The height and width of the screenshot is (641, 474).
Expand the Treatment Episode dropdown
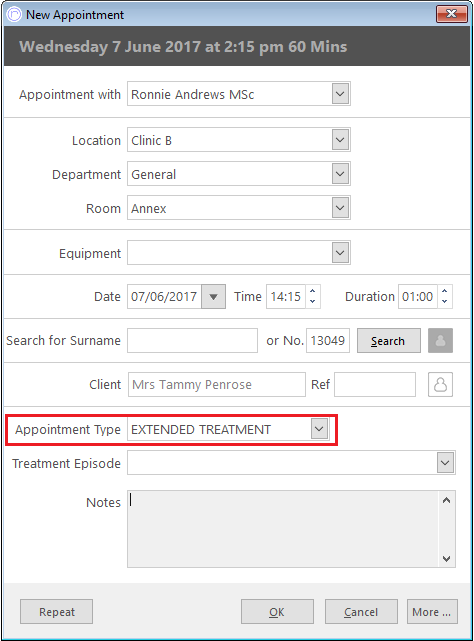(445, 463)
